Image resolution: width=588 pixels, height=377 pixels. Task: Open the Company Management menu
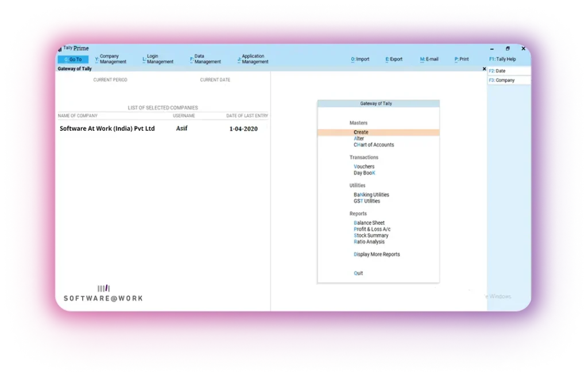coord(111,59)
